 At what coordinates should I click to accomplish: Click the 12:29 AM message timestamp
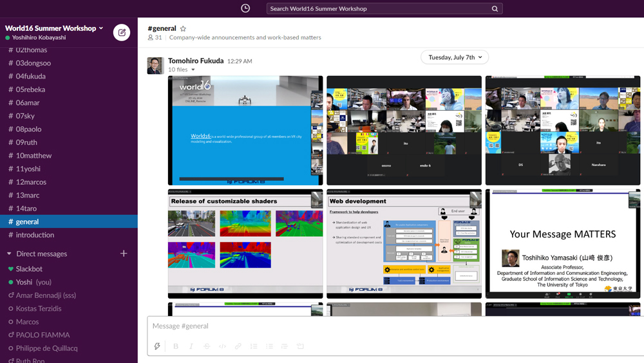240,61
